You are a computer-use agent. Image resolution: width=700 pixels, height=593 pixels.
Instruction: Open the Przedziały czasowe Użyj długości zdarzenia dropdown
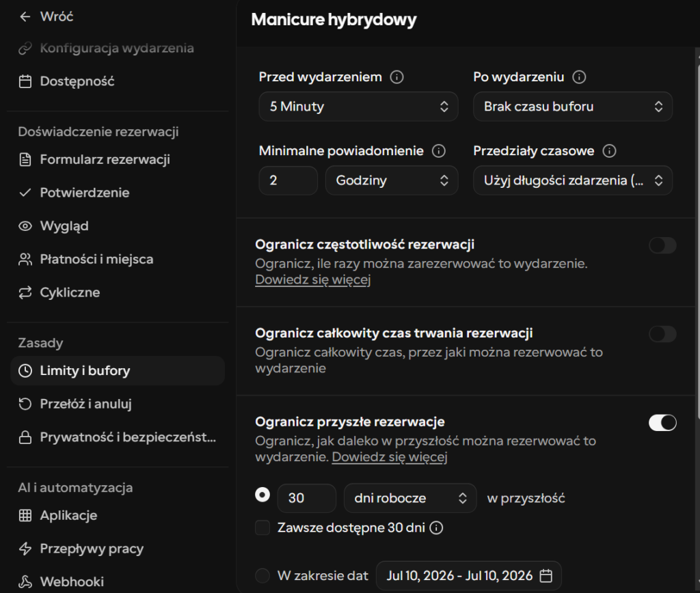click(573, 181)
